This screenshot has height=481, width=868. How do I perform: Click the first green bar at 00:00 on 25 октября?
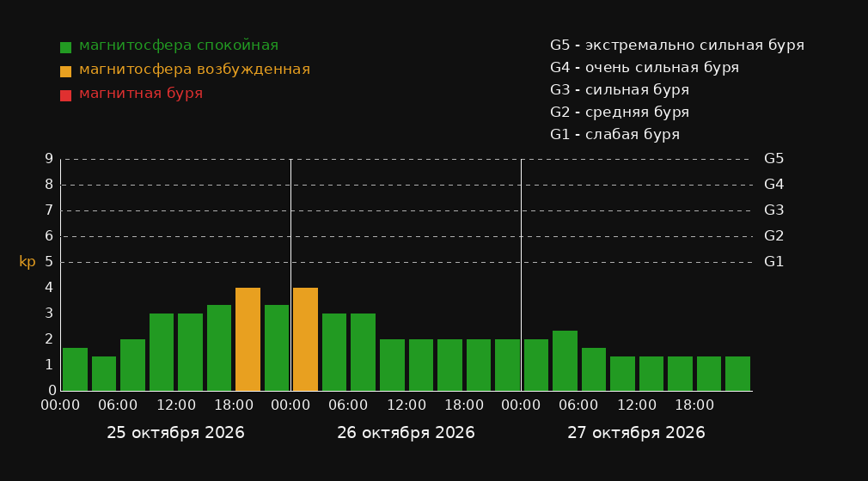(x=76, y=369)
